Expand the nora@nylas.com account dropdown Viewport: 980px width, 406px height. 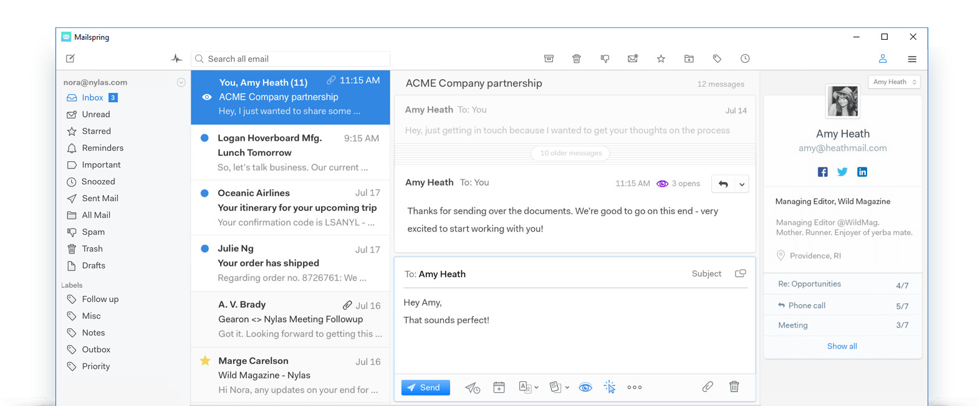click(181, 82)
